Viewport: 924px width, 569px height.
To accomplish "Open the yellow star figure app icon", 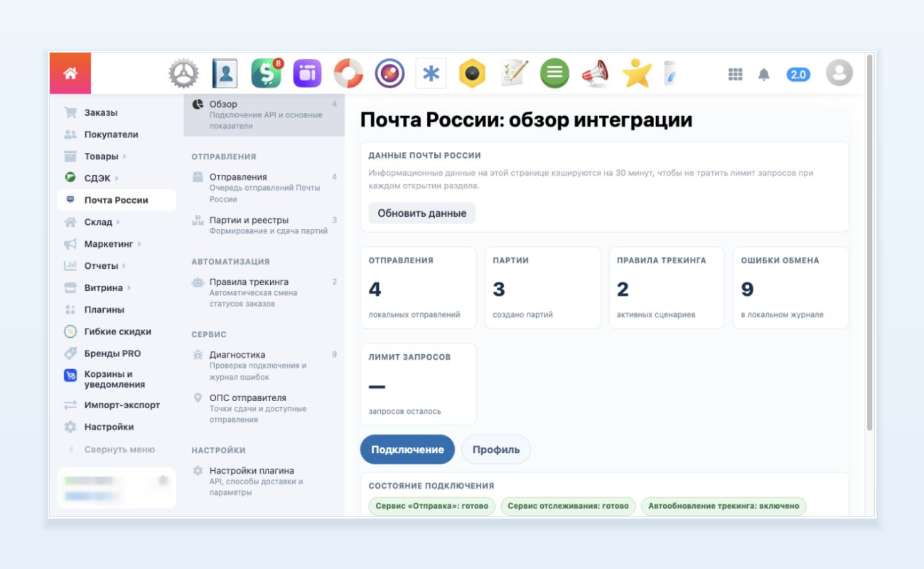I will [637, 73].
